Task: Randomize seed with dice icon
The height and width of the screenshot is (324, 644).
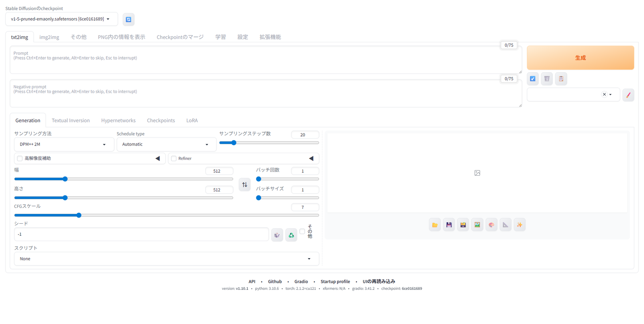Action: [277, 235]
